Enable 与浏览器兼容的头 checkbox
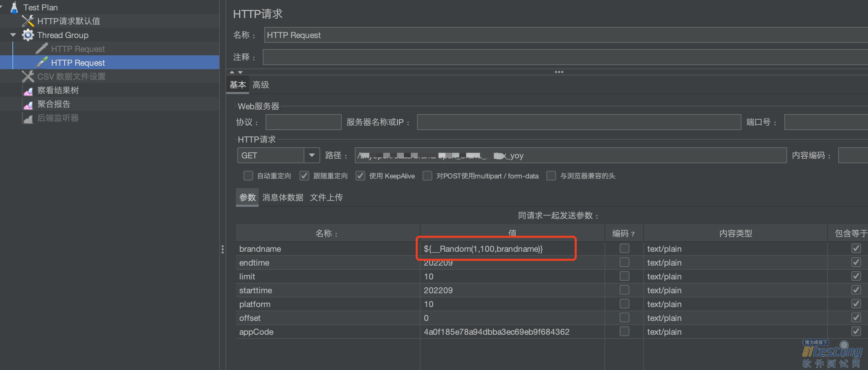The height and width of the screenshot is (370, 868). click(x=551, y=176)
